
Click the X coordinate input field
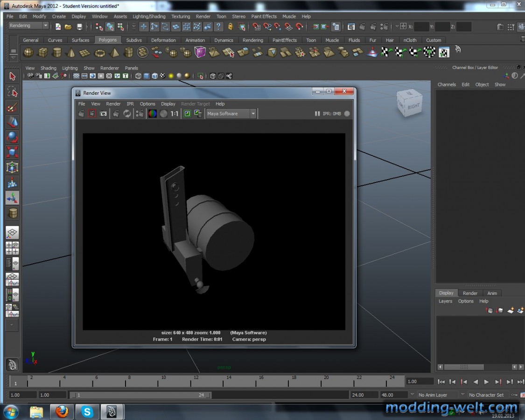(x=421, y=27)
